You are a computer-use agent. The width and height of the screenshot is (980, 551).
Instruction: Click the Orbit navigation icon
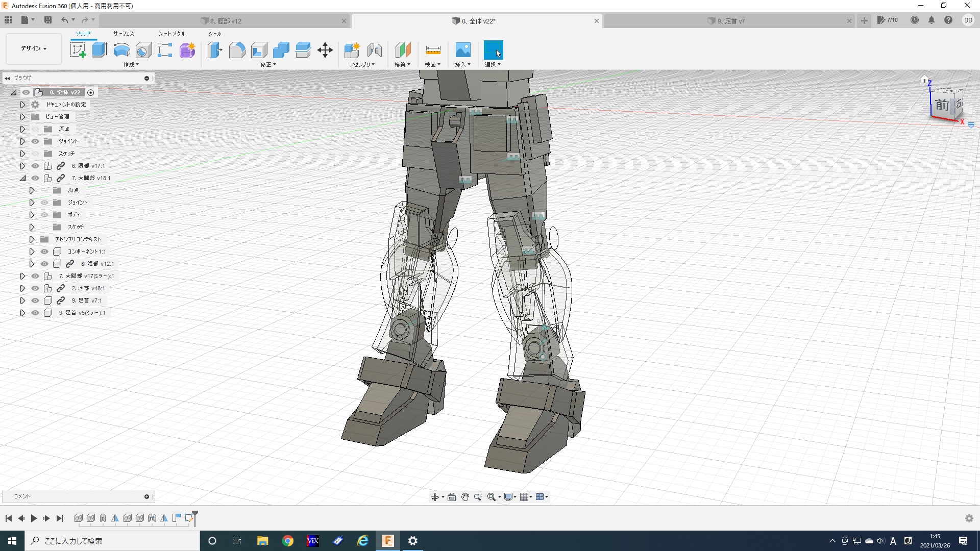(434, 497)
